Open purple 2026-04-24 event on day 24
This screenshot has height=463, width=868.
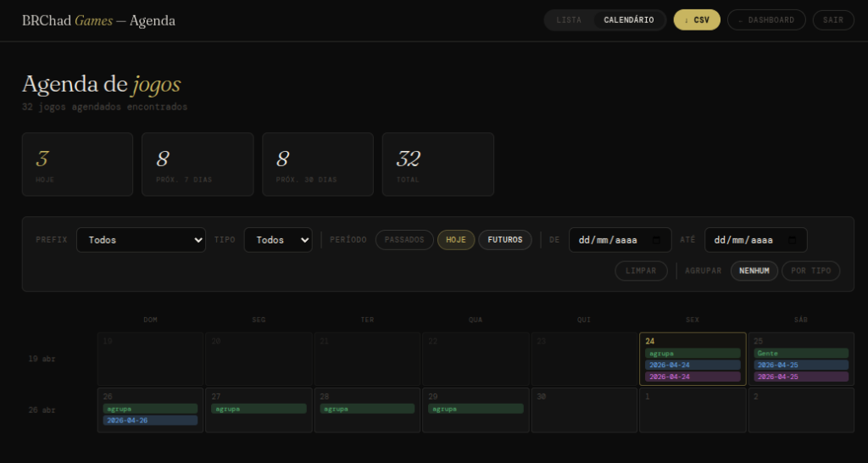(x=692, y=377)
